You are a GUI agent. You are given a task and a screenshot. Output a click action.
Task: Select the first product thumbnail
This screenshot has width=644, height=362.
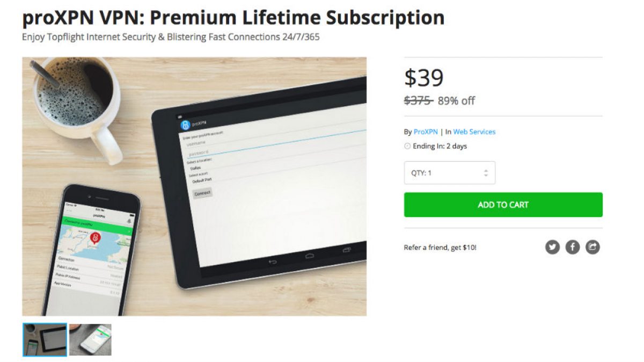(45, 339)
